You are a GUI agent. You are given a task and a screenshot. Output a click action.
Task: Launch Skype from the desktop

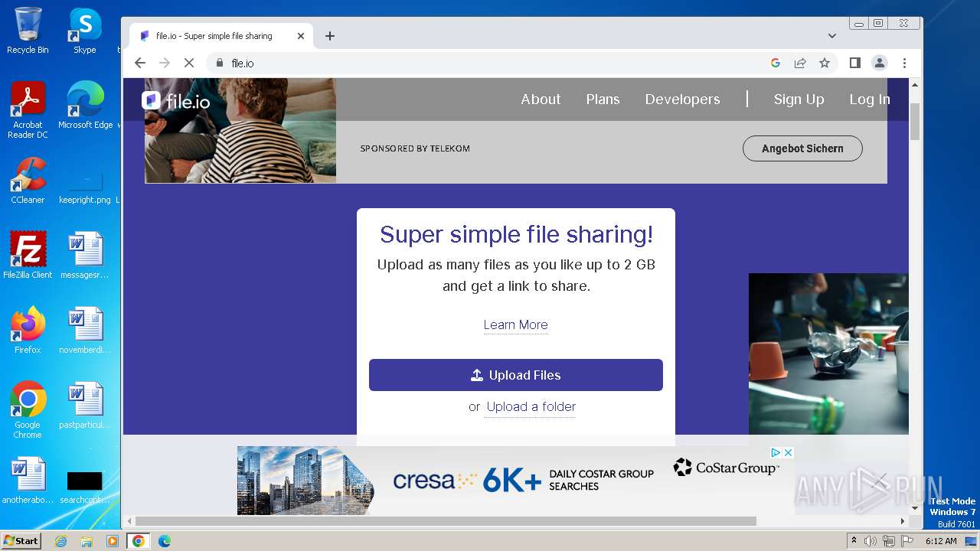(85, 31)
